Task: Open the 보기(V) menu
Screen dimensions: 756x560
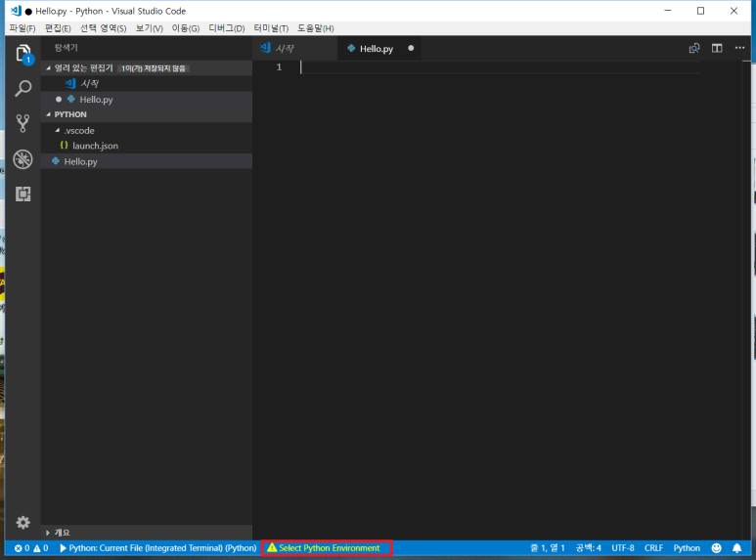Action: coord(149,28)
